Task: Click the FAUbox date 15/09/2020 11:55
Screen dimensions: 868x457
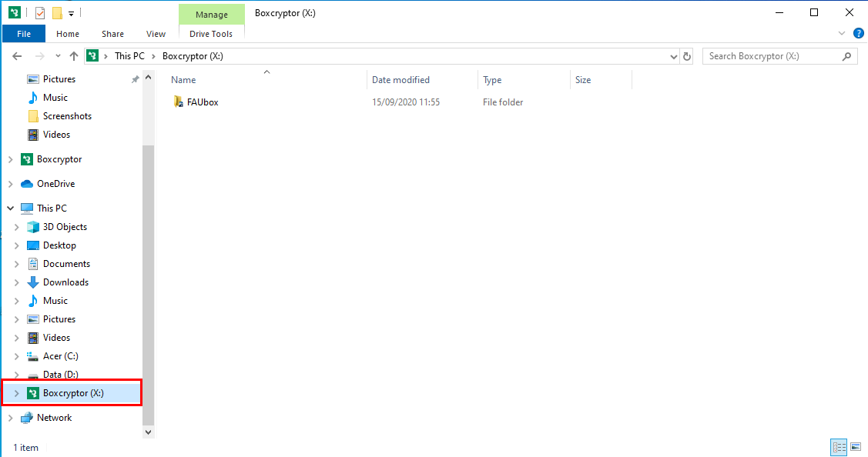Action: tap(406, 102)
